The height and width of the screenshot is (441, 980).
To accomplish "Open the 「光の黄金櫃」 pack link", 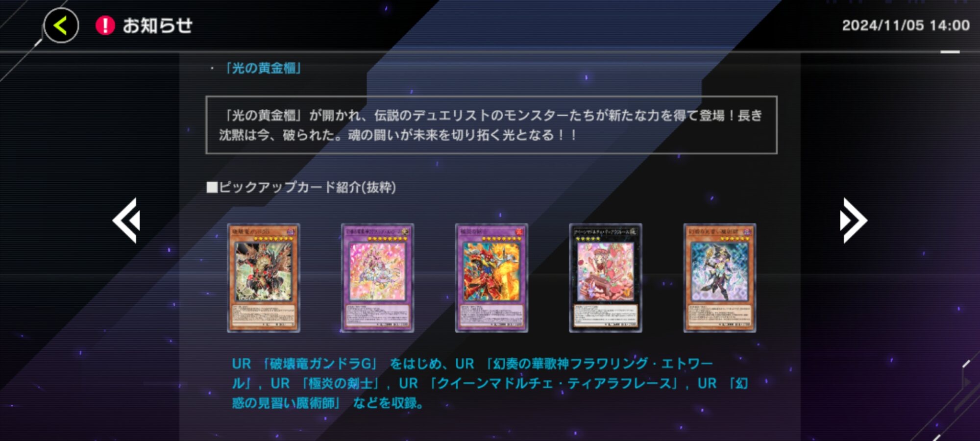I will tap(262, 68).
